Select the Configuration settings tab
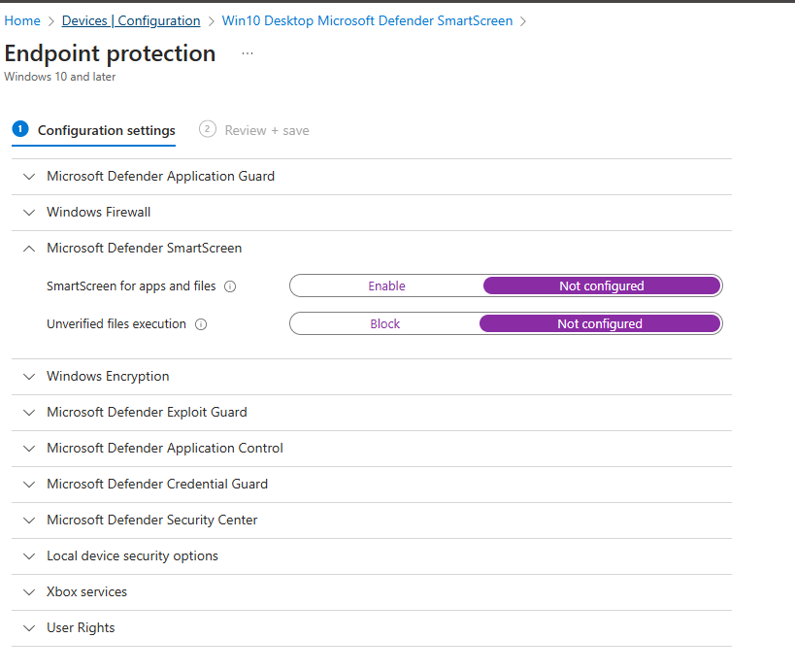 coord(106,130)
